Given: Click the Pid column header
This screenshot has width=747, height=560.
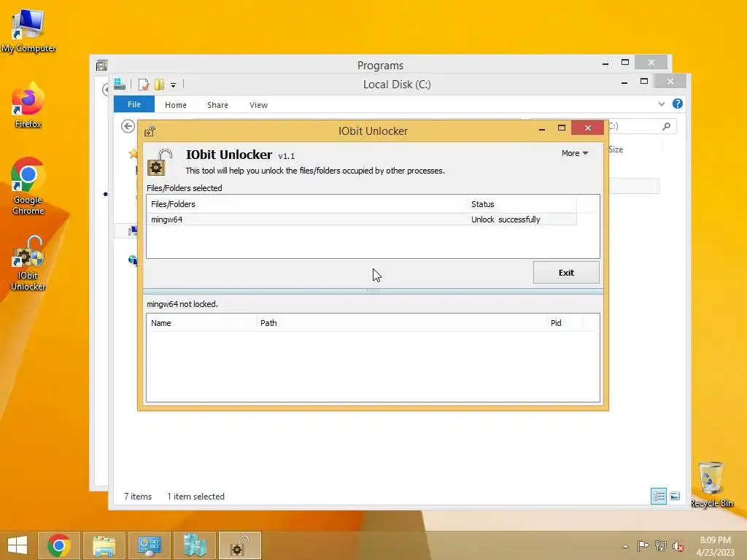Looking at the screenshot, I should [x=565, y=323].
